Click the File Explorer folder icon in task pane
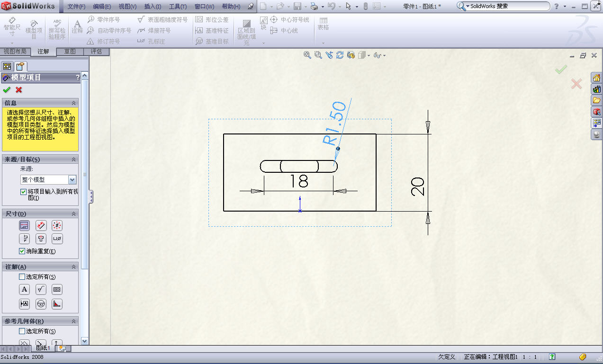The height and width of the screenshot is (364, 603). click(x=596, y=100)
